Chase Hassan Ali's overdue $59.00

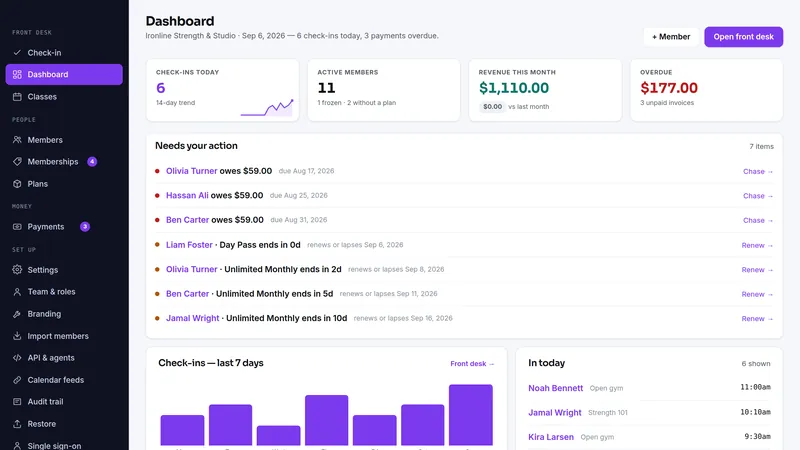(x=758, y=196)
